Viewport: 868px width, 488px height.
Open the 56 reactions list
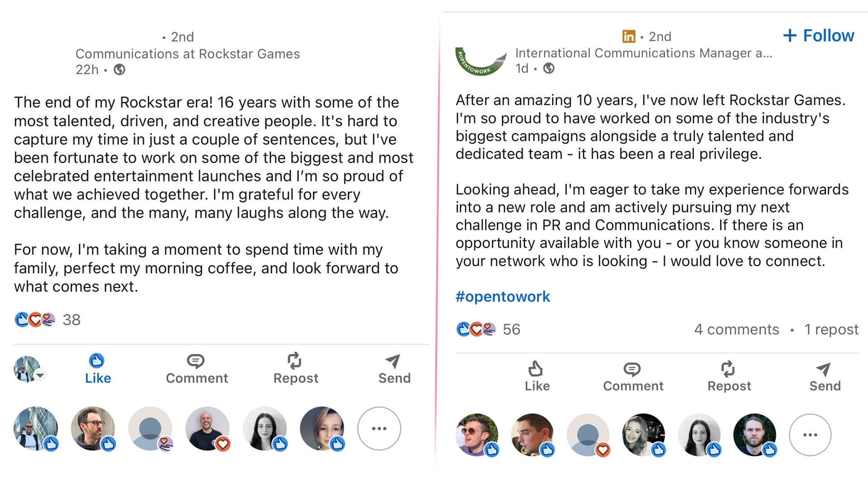pyautogui.click(x=511, y=329)
